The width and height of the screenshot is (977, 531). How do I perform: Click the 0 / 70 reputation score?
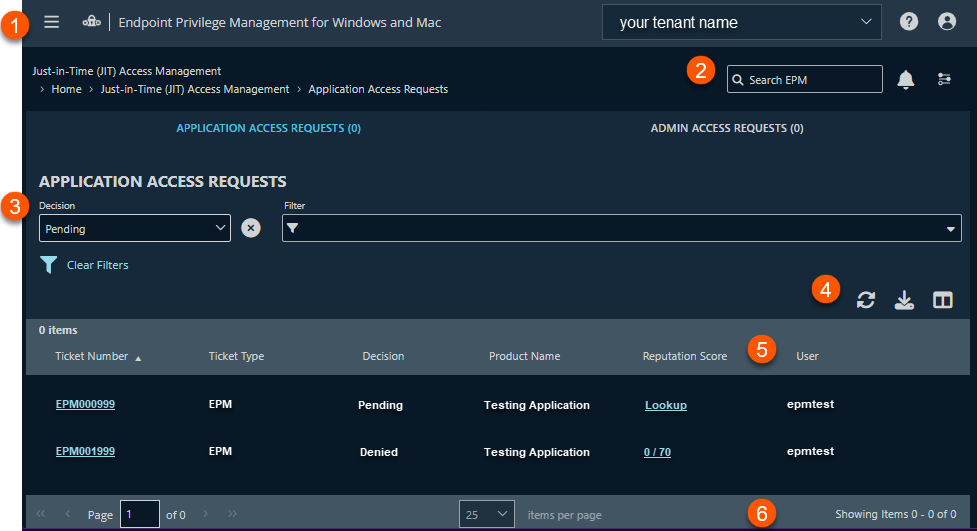pyautogui.click(x=657, y=452)
